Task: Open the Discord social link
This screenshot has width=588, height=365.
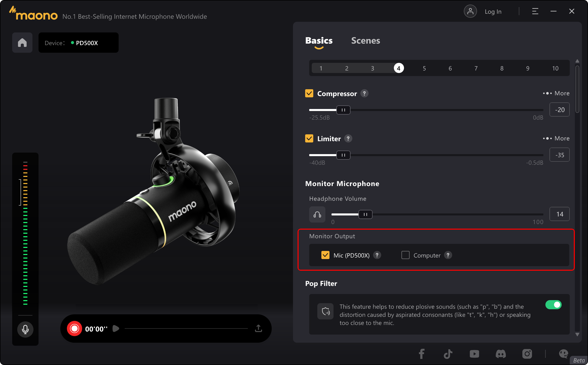Action: [x=501, y=354]
